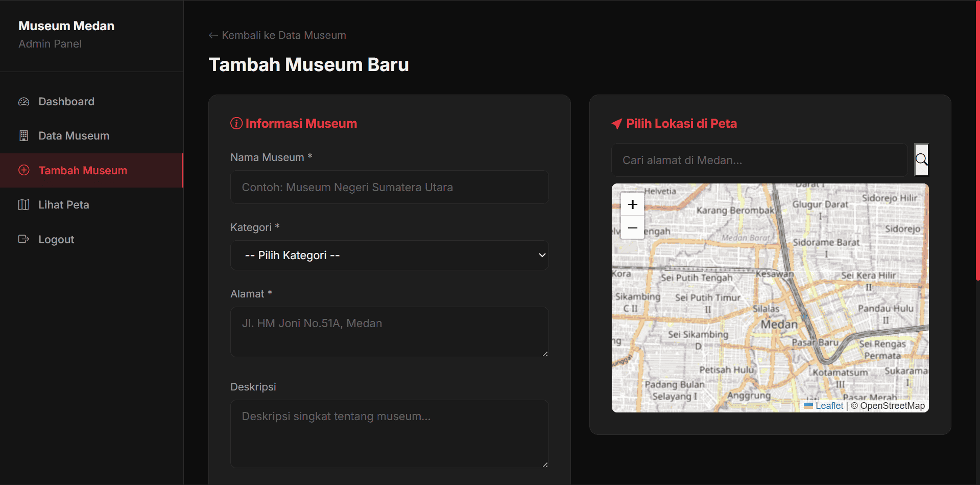The height and width of the screenshot is (485, 980).
Task: Zoom in on the map
Action: point(632,204)
